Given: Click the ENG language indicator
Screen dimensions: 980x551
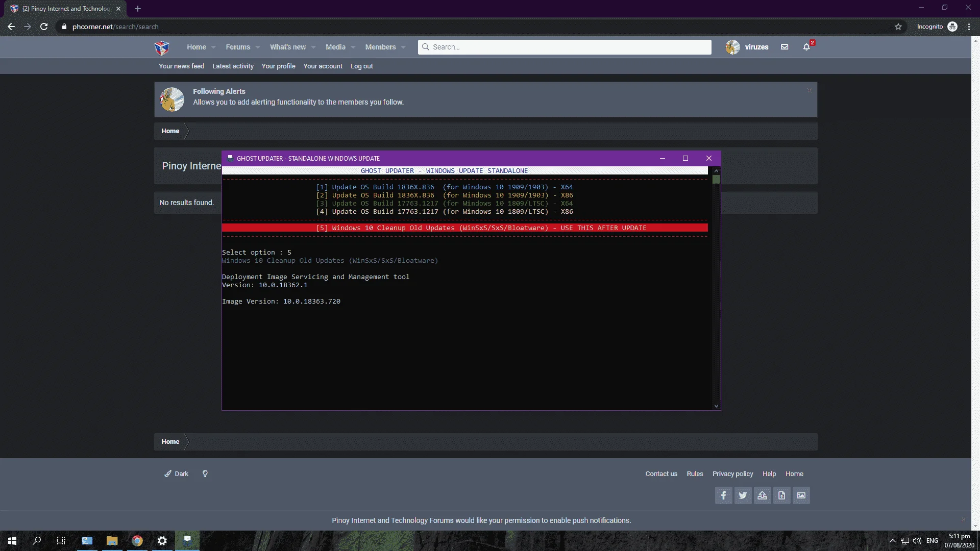Looking at the screenshot, I should point(932,541).
